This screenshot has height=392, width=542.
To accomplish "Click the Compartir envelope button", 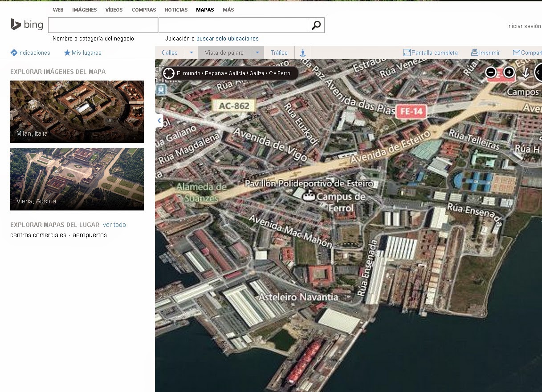I will pos(527,53).
